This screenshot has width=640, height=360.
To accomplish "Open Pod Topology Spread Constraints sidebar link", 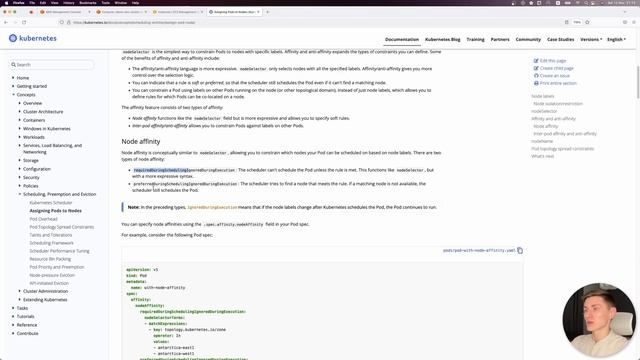I will coord(62,227).
